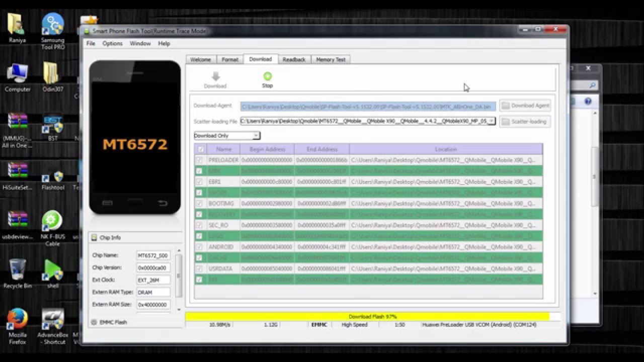644x362 pixels.
Task: Switch to the Format tab
Action: point(230,59)
